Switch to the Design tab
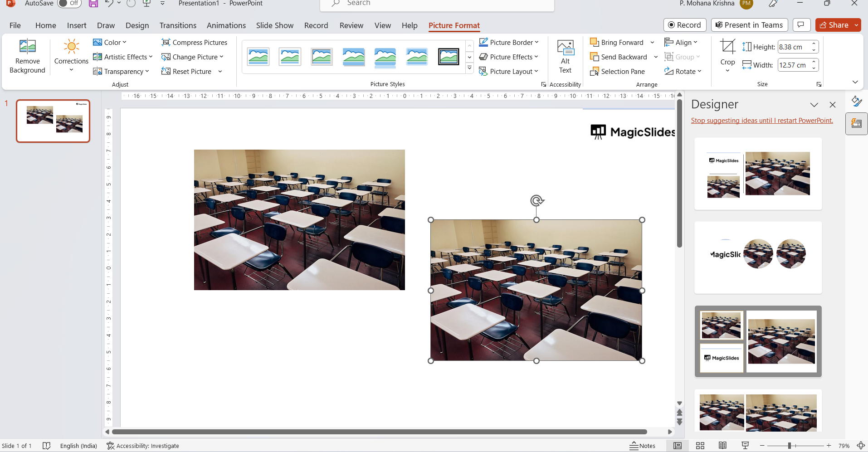The width and height of the screenshot is (868, 452). click(137, 25)
